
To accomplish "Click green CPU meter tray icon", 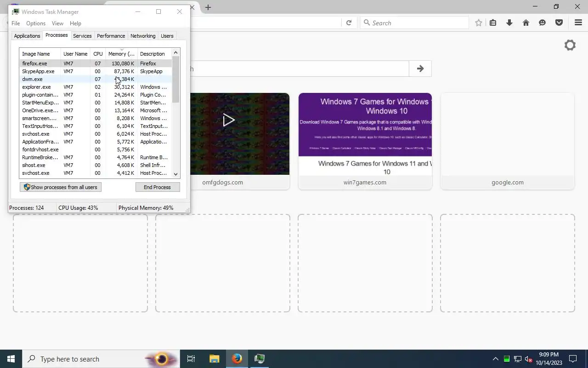I will point(507,359).
